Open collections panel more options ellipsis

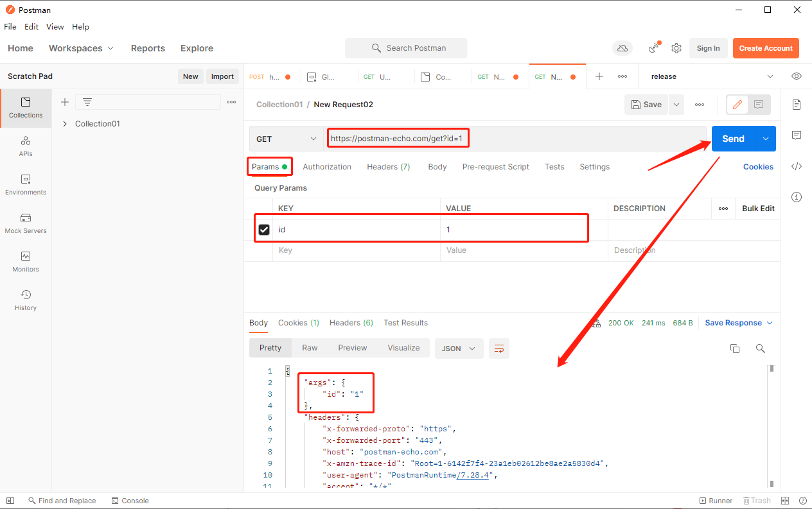pos(231,102)
